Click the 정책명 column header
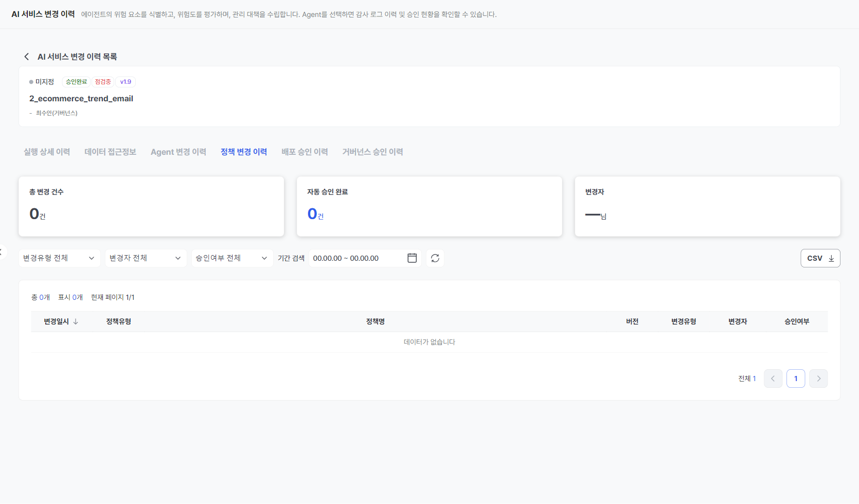 pos(375,321)
